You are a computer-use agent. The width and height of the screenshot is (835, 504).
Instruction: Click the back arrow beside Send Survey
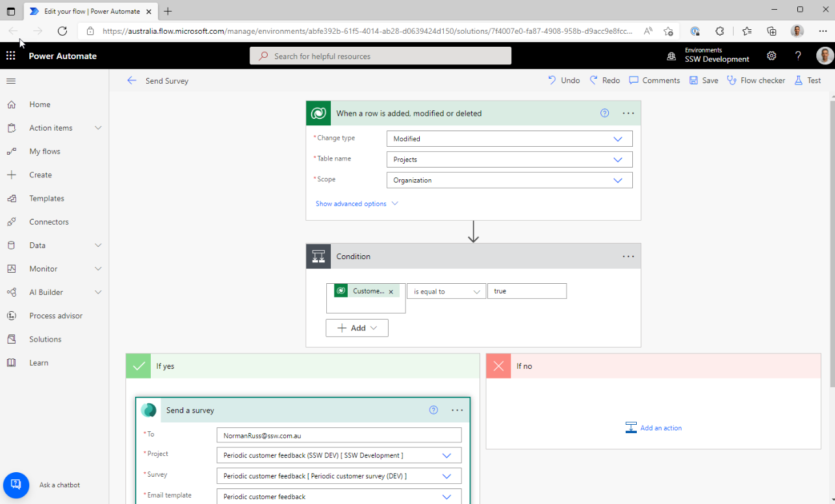tap(132, 81)
